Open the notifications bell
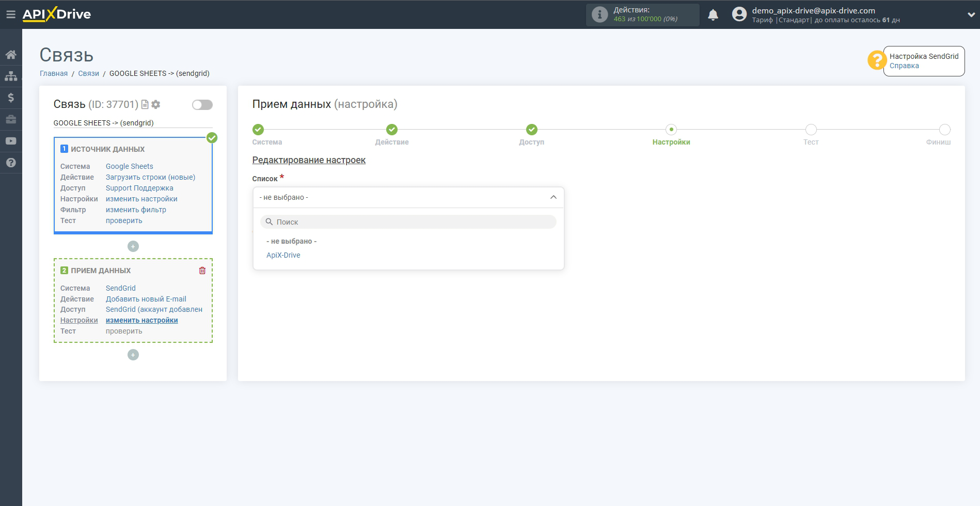 pyautogui.click(x=713, y=14)
